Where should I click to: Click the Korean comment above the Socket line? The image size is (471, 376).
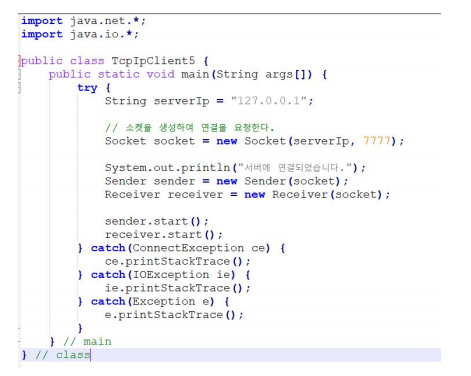tap(189, 127)
